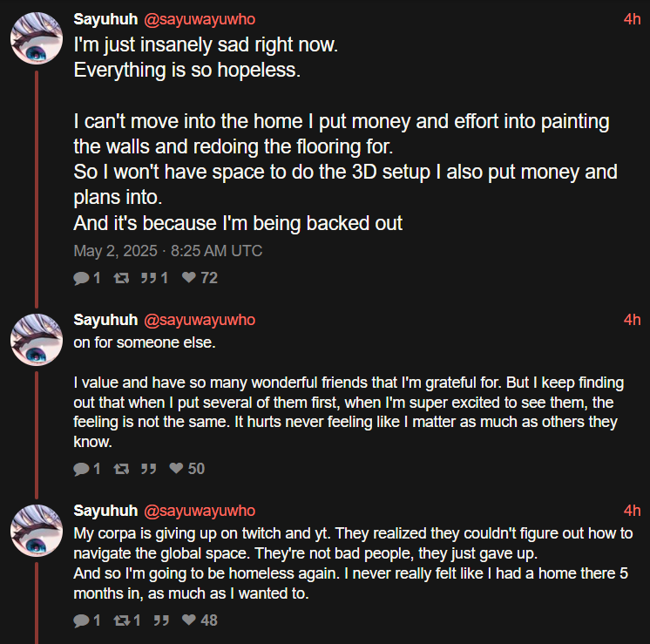
Task: Click reply icon on first post
Action: 81,278
